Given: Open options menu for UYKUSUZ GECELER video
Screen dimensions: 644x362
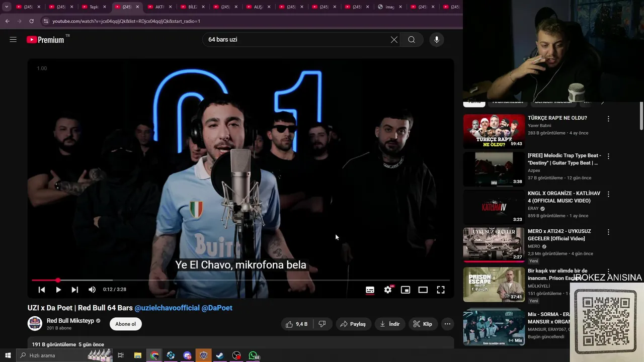Looking at the screenshot, I should click(x=608, y=232).
